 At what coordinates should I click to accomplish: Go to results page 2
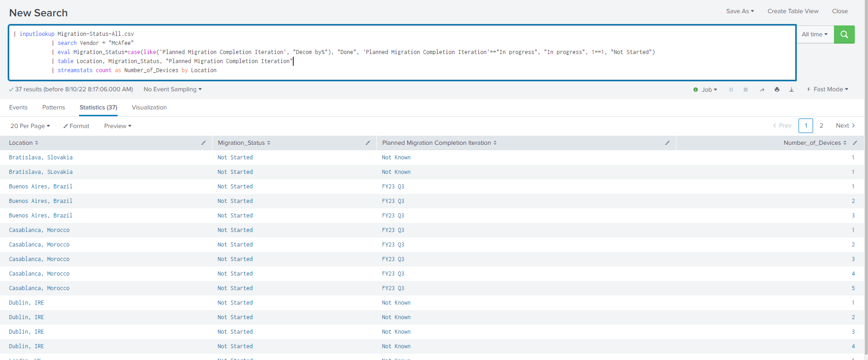821,126
